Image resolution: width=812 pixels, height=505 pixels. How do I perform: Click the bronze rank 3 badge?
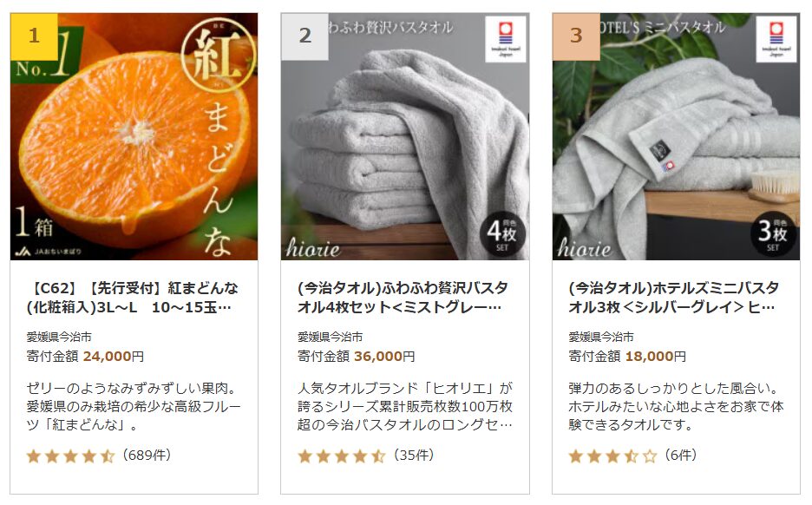point(576,36)
